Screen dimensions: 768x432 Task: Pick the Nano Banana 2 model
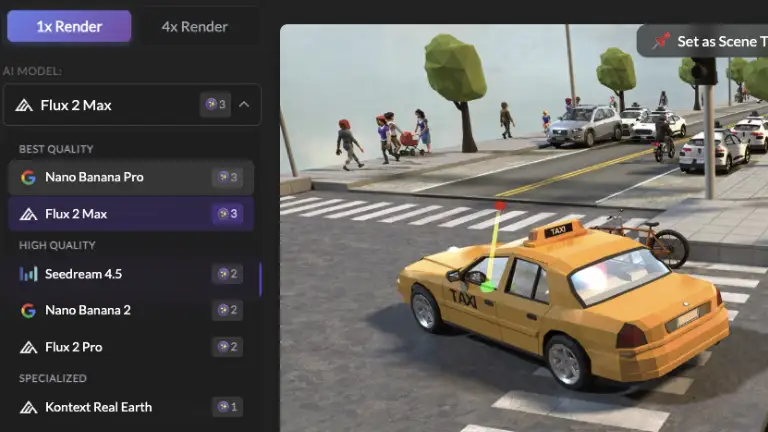click(x=131, y=310)
